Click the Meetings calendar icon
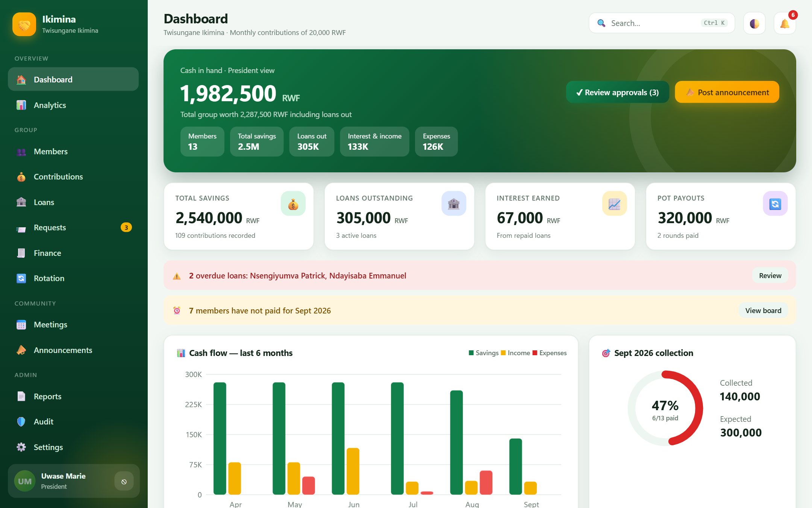Image resolution: width=812 pixels, height=508 pixels. (21, 325)
